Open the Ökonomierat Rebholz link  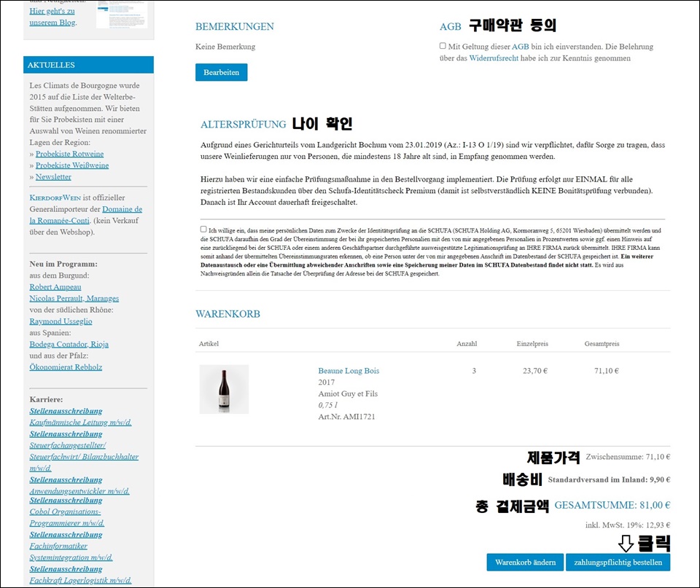click(66, 367)
